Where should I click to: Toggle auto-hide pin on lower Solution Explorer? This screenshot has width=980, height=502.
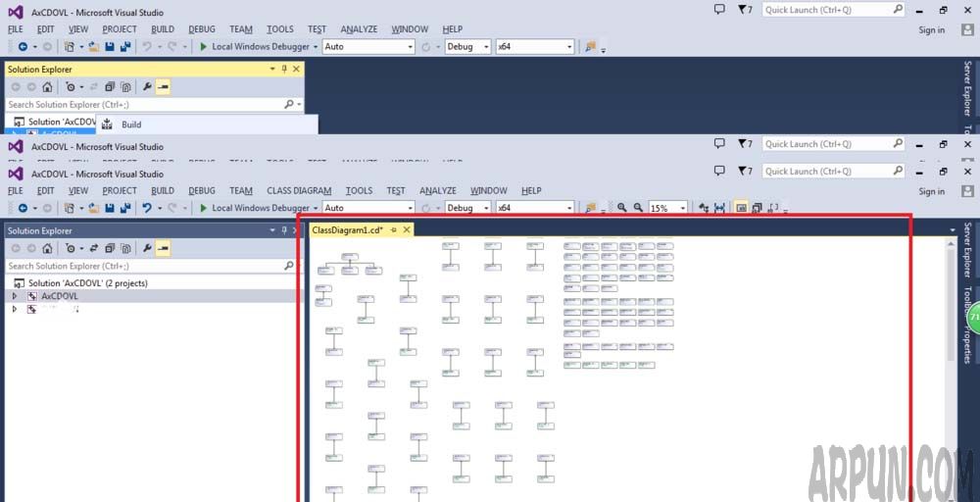click(x=284, y=230)
